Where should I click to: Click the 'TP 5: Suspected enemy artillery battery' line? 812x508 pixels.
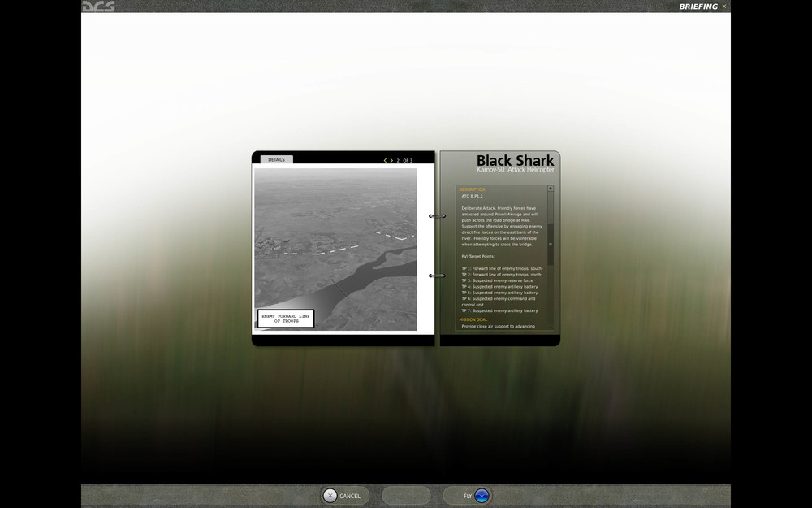pyautogui.click(x=499, y=293)
